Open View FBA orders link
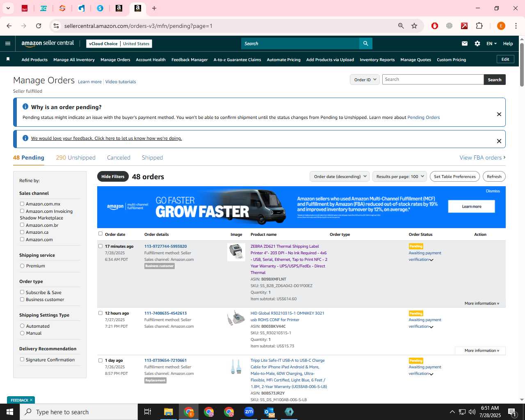 pyautogui.click(x=482, y=157)
